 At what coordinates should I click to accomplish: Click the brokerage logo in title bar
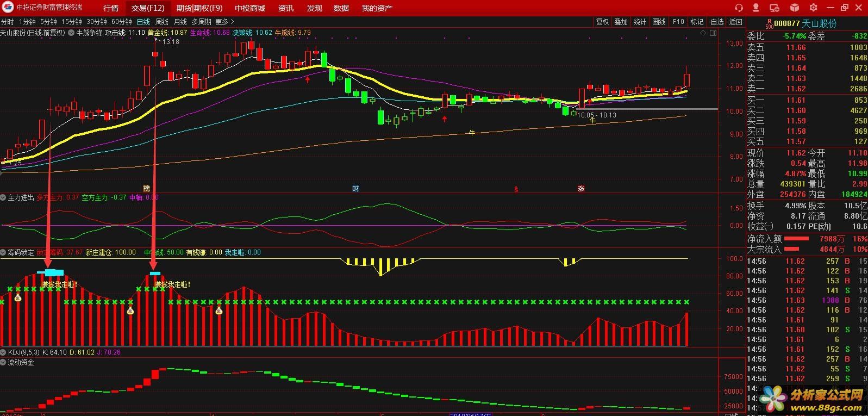(8, 8)
